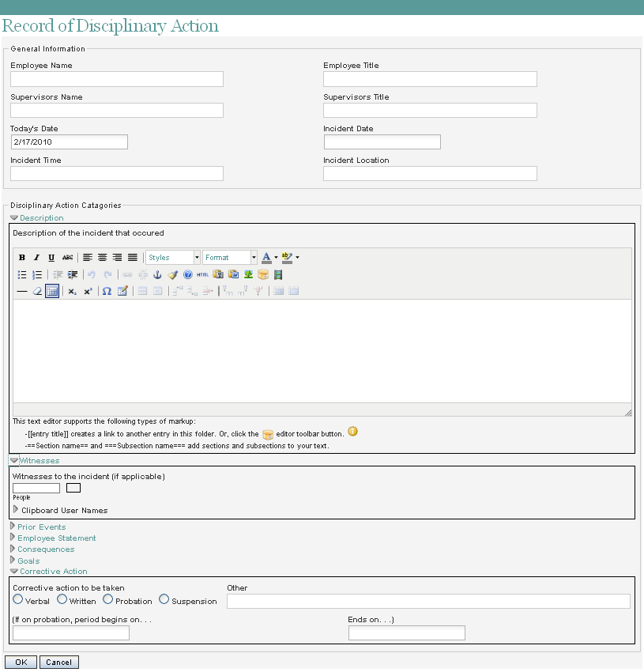This screenshot has width=644, height=672.
Task: Open the HTML source editor
Action: click(202, 274)
